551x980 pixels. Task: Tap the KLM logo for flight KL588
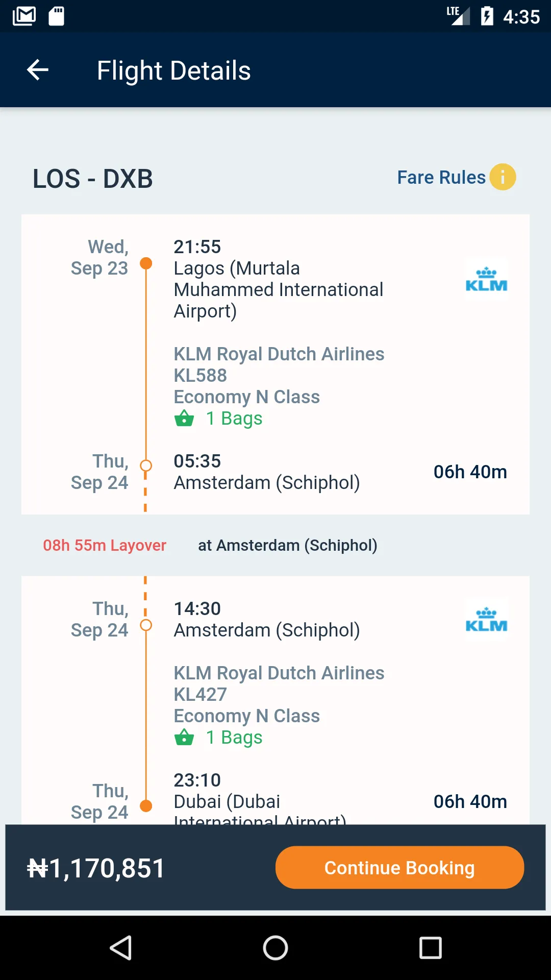486,279
